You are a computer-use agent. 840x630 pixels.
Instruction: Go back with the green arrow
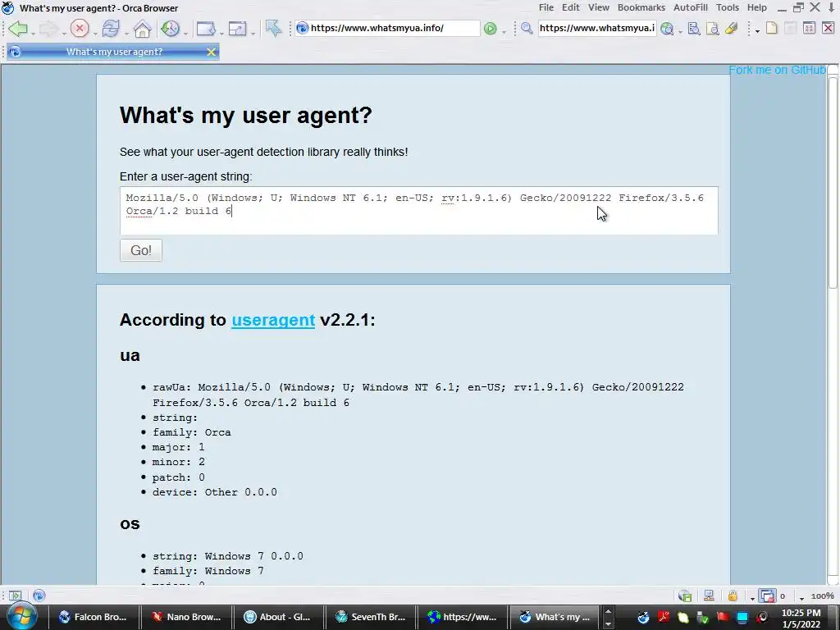(x=18, y=29)
